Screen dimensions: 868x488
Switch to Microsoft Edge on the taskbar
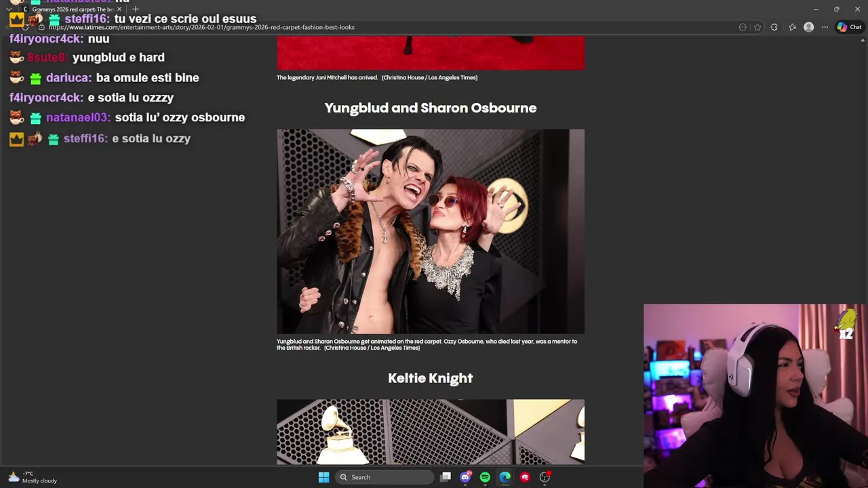point(505,477)
